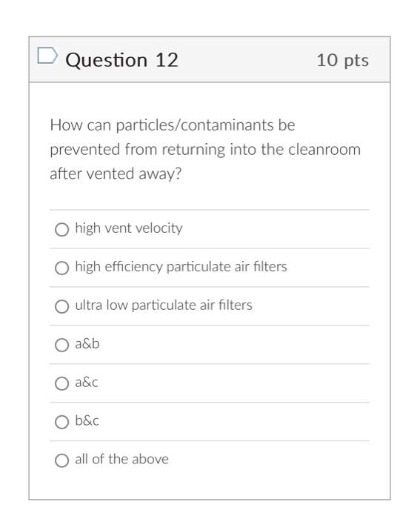Click the 'a&c' answer label text
Screen dimensions: 420x519
point(87,383)
